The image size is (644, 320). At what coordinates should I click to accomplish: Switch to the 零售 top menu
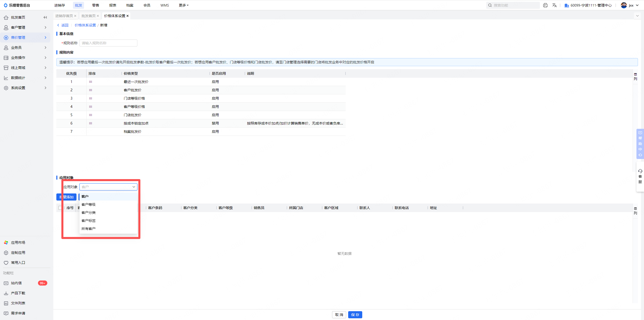click(x=96, y=5)
